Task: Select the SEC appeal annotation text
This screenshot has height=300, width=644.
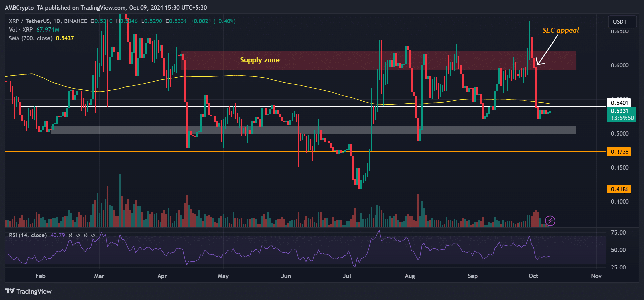Action: tap(561, 30)
